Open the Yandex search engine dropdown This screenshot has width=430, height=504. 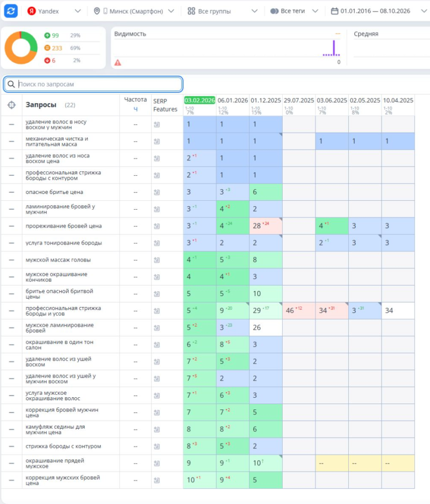(x=54, y=11)
